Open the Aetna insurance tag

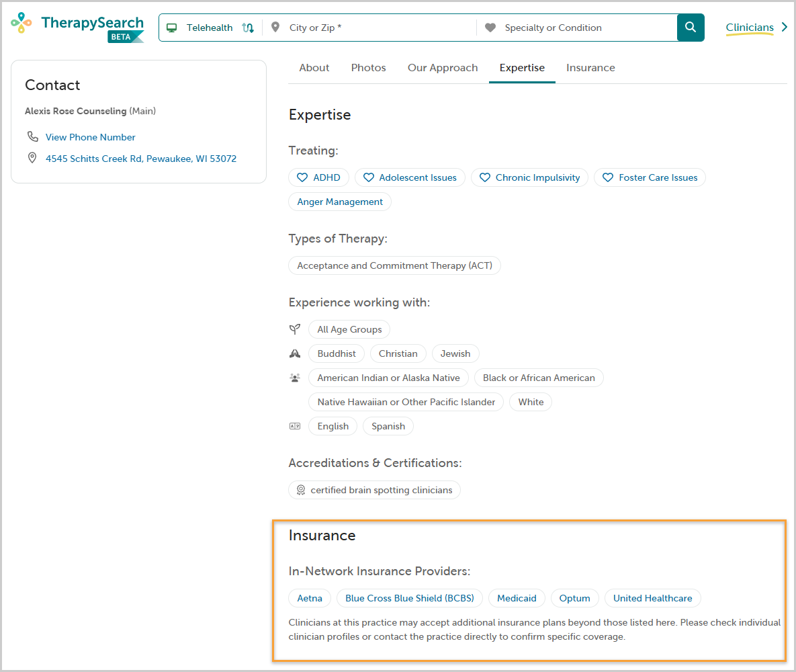[310, 598]
